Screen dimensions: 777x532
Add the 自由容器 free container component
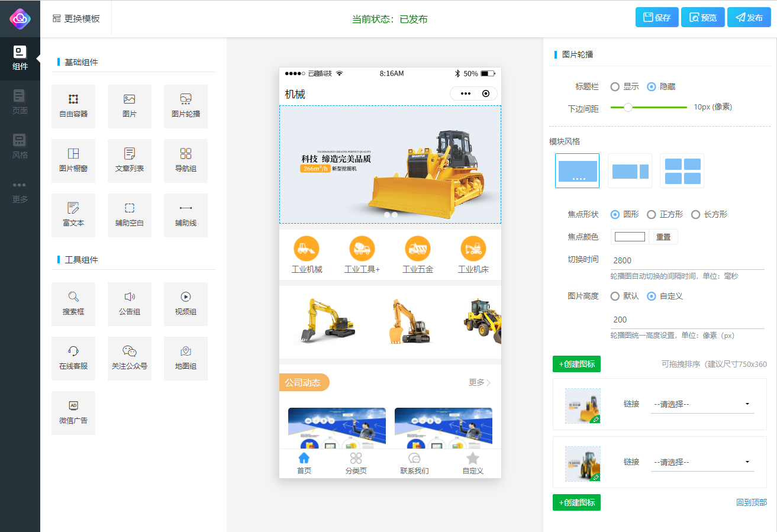tap(73, 106)
